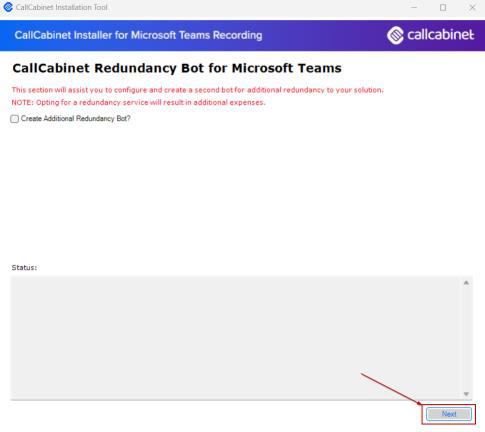Click the 'NOTE: Opting for a redundancy service' warning text
The height and width of the screenshot is (432, 485).
tap(138, 102)
